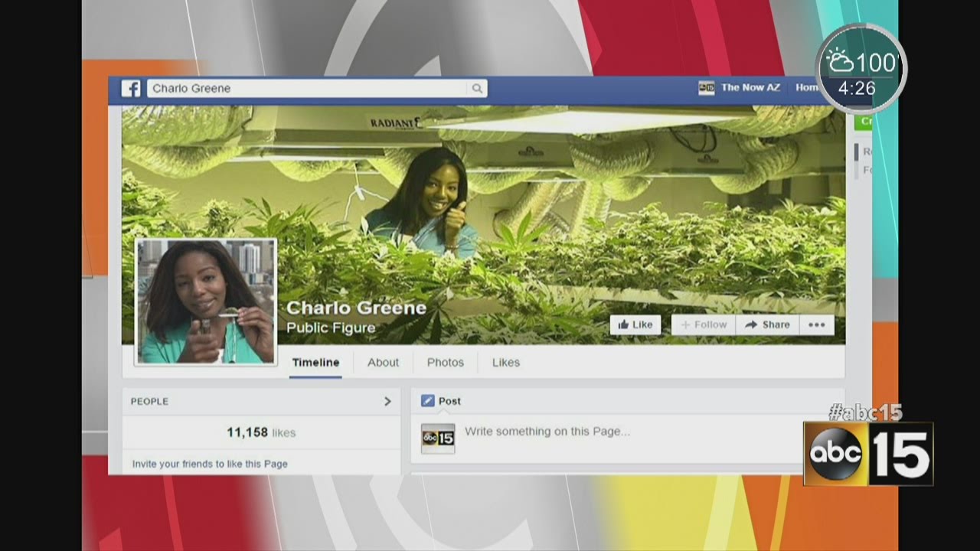This screenshot has width=980, height=551.
Task: Click the Post pencil icon
Action: click(427, 401)
